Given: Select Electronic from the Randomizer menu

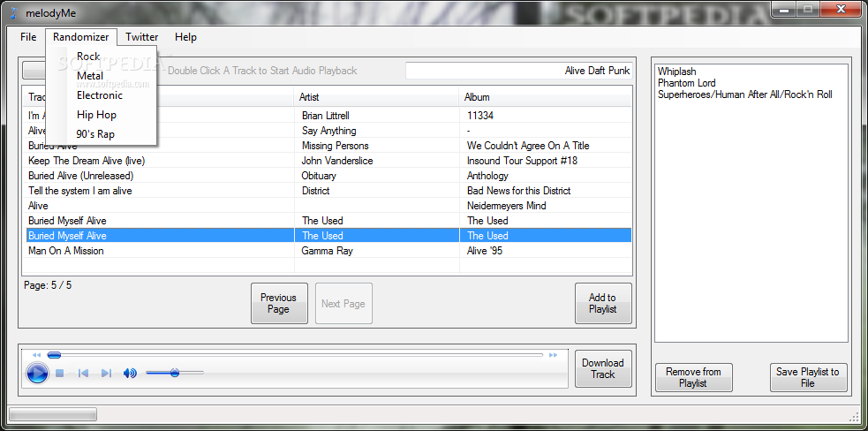Looking at the screenshot, I should [100, 95].
